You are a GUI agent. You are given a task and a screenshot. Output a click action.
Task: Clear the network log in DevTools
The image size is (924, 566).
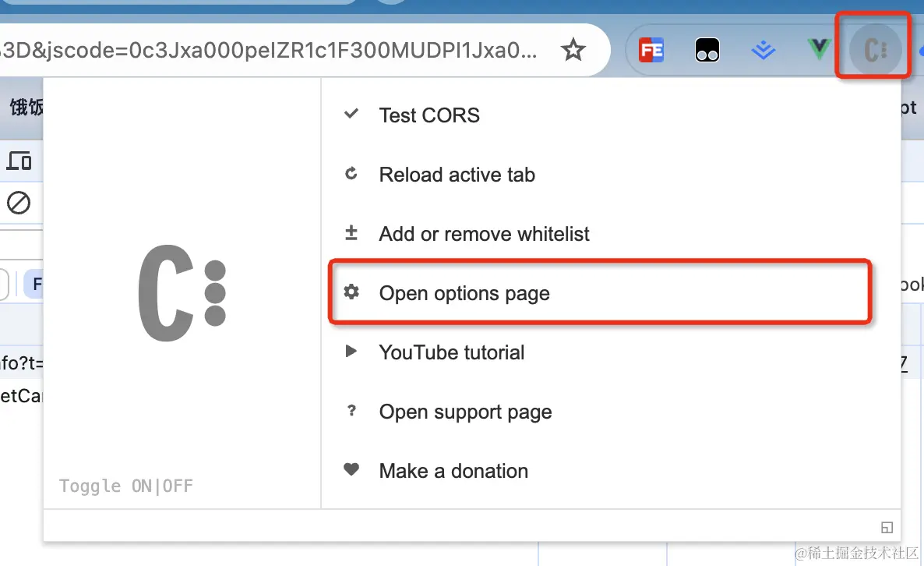pos(18,203)
